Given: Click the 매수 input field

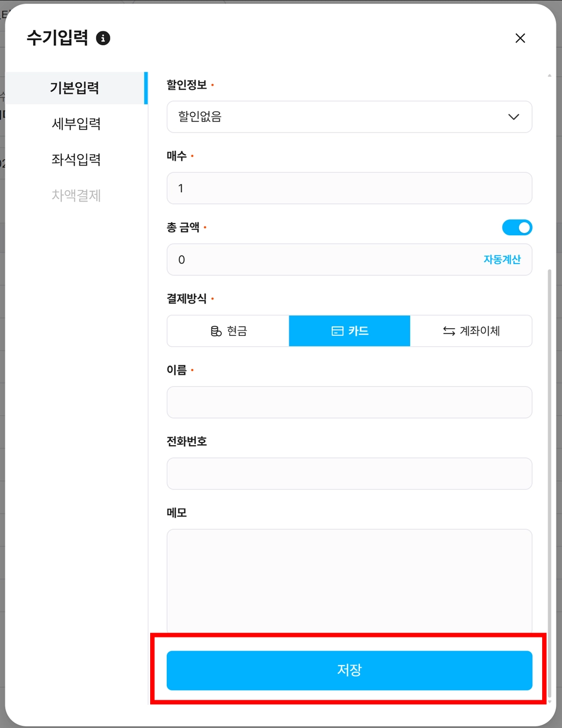Looking at the screenshot, I should click(349, 188).
